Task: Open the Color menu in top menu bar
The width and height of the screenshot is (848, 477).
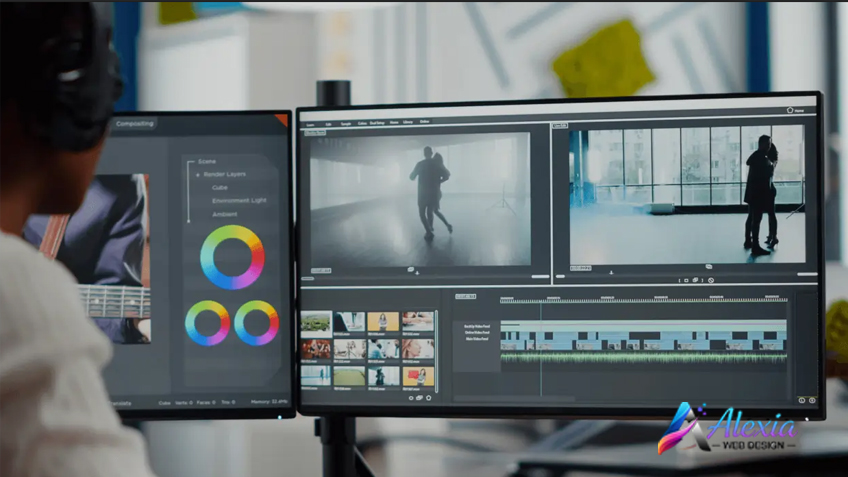Action: [361, 122]
